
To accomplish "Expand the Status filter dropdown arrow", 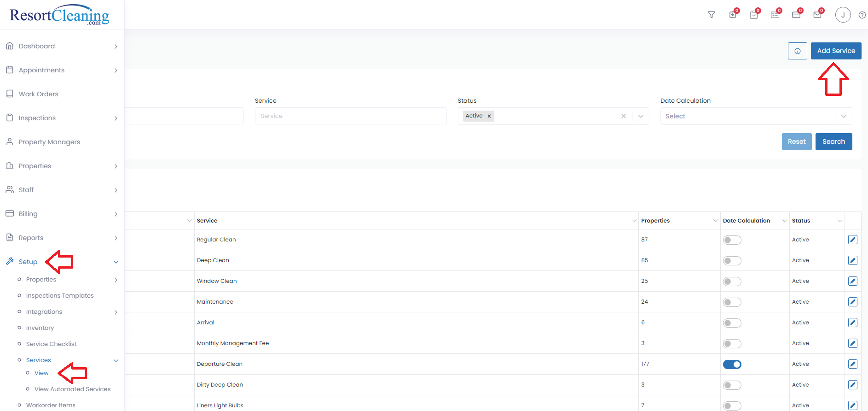I will pos(641,116).
